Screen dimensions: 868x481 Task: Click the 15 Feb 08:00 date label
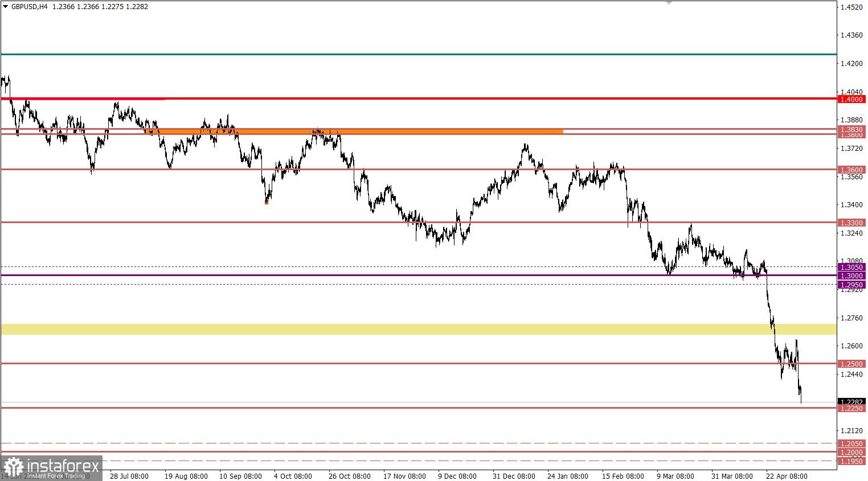click(x=623, y=476)
